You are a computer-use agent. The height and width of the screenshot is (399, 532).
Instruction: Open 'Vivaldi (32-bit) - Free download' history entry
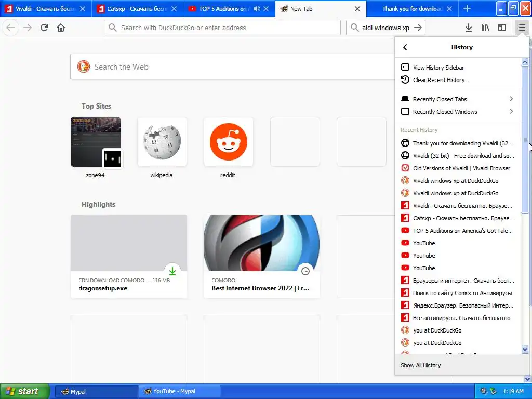tap(457, 156)
